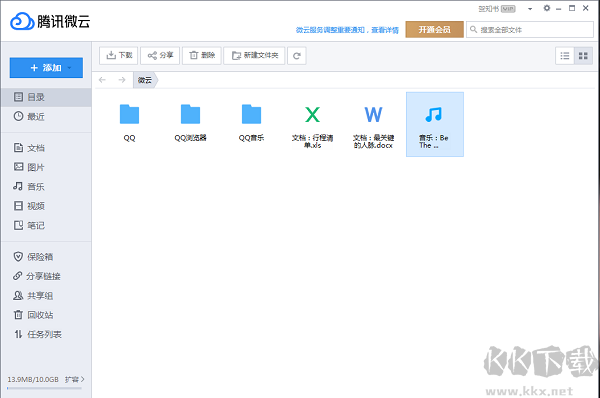Viewport: 600px width, 398px height.
Task: Click the search all files field
Action: tap(530, 29)
